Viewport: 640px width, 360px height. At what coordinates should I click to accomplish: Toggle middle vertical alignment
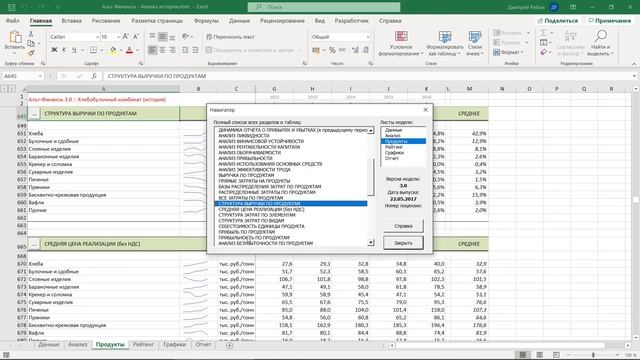(162, 37)
